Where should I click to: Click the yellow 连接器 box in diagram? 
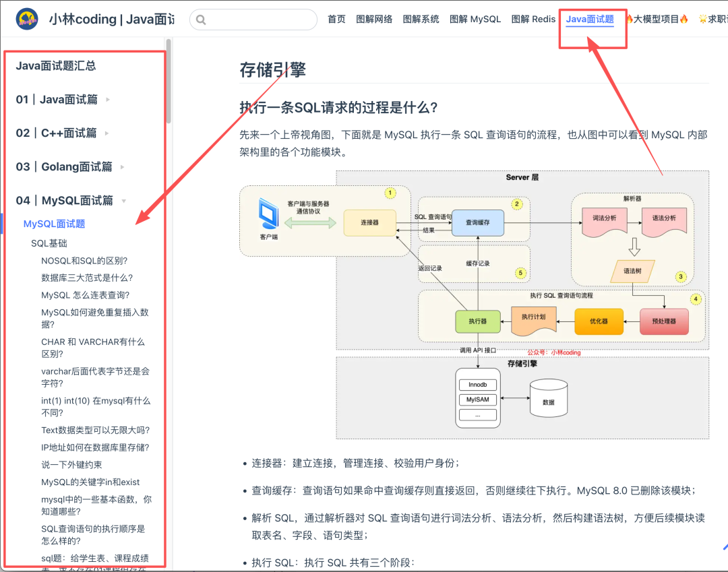(369, 222)
